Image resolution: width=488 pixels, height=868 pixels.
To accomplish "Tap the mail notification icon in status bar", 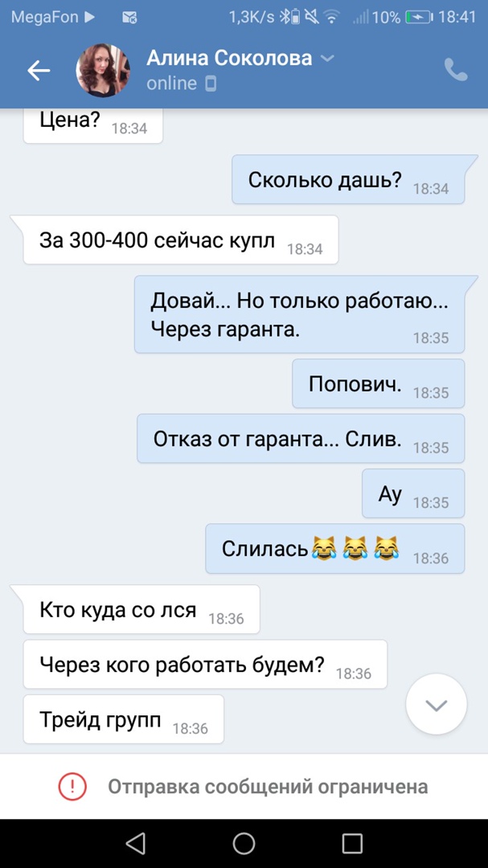I will (x=129, y=18).
